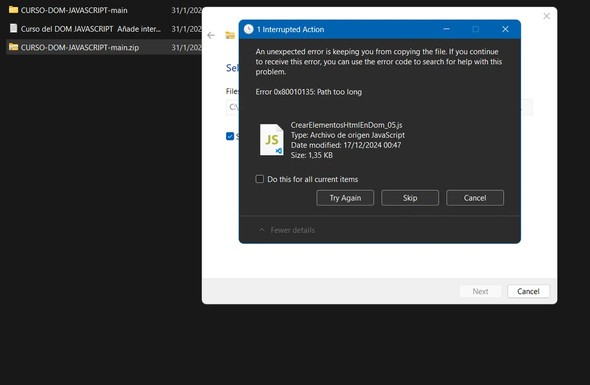Cancel the interrupted copy action
This screenshot has height=385, width=590.
click(475, 198)
